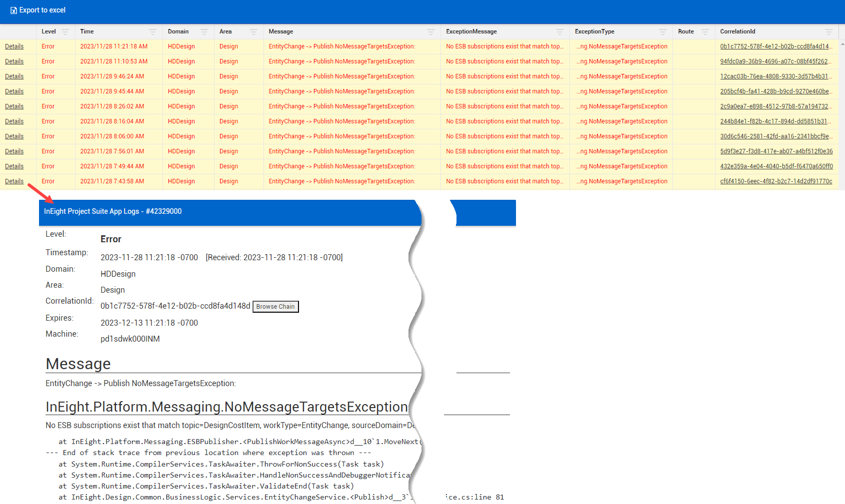This screenshot has width=845, height=504.
Task: Click the Message section heading in popup
Action: click(x=78, y=364)
